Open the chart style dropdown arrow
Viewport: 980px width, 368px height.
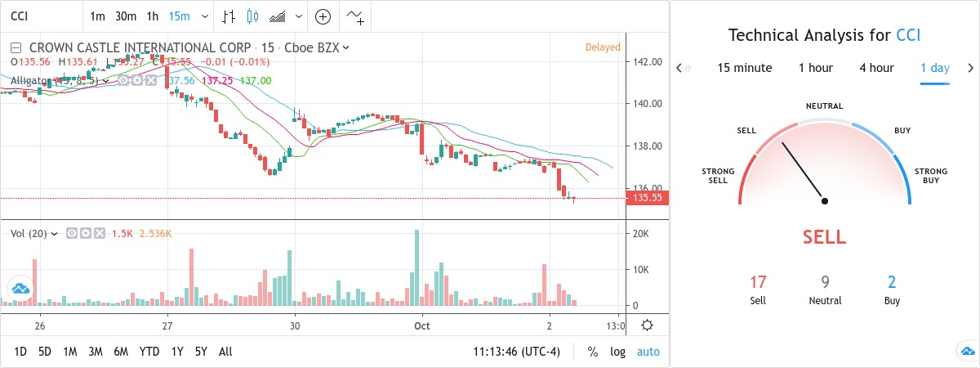coord(298,16)
